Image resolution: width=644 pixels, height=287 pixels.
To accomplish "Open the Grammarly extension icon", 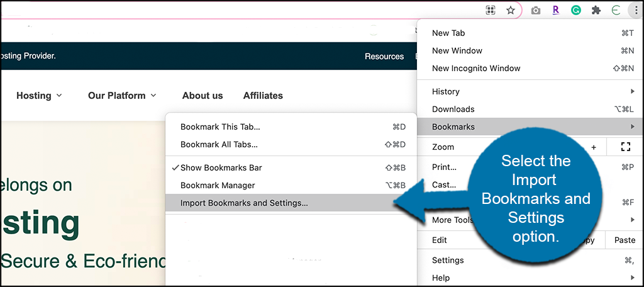I will 575,10.
